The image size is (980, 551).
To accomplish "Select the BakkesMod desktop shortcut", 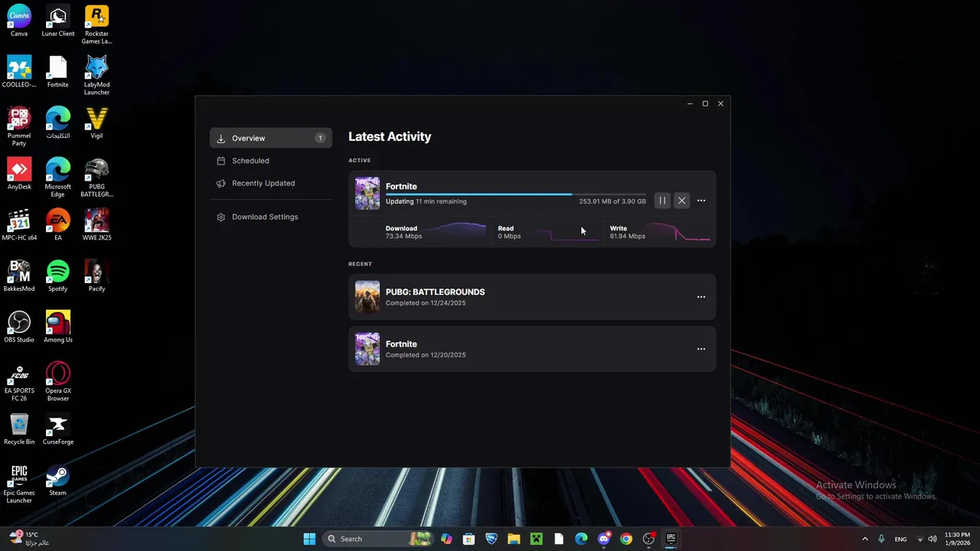I will click(x=19, y=276).
